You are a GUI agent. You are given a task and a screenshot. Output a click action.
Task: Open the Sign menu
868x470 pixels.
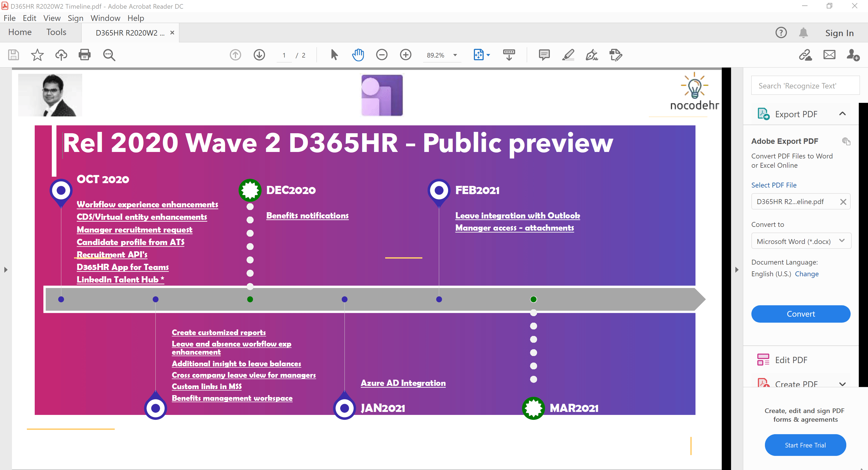(x=75, y=18)
